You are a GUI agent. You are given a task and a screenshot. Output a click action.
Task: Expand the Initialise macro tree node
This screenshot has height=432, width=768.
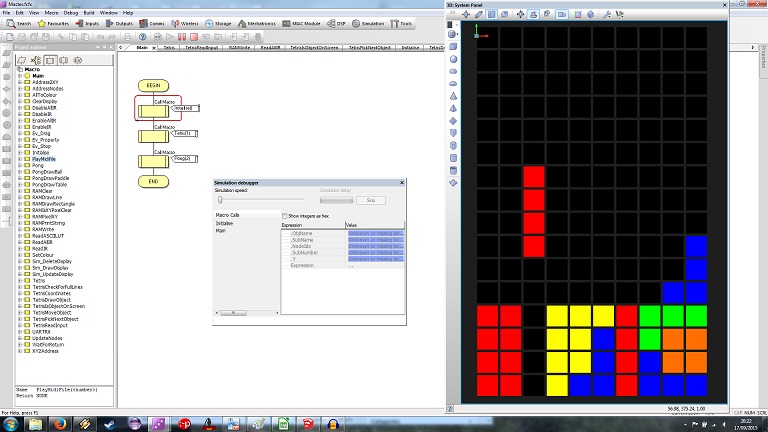coord(20,152)
